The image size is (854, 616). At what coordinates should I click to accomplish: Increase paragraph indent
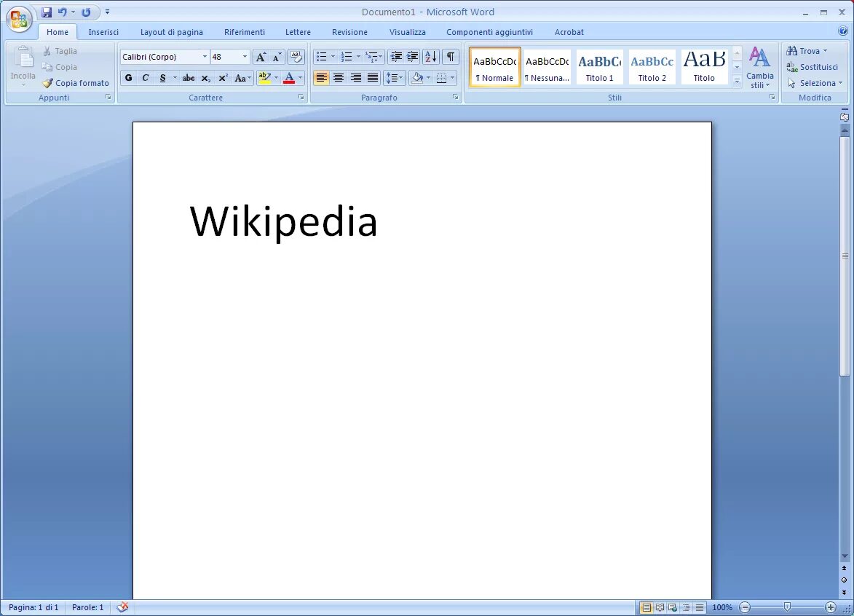pos(412,57)
